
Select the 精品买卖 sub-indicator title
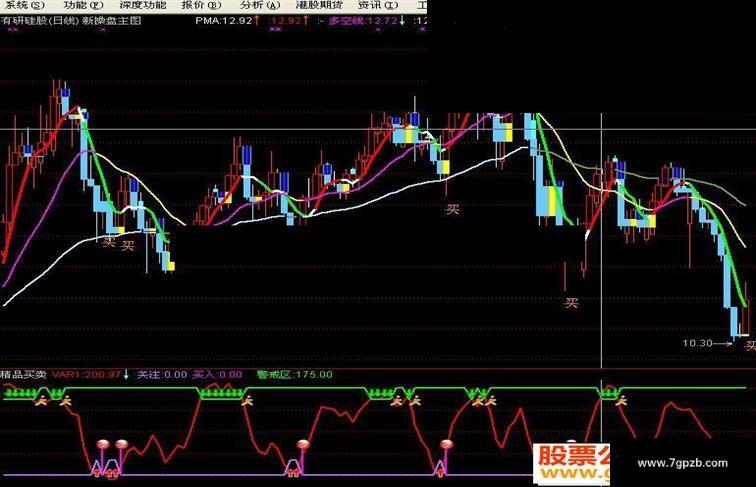[24, 374]
